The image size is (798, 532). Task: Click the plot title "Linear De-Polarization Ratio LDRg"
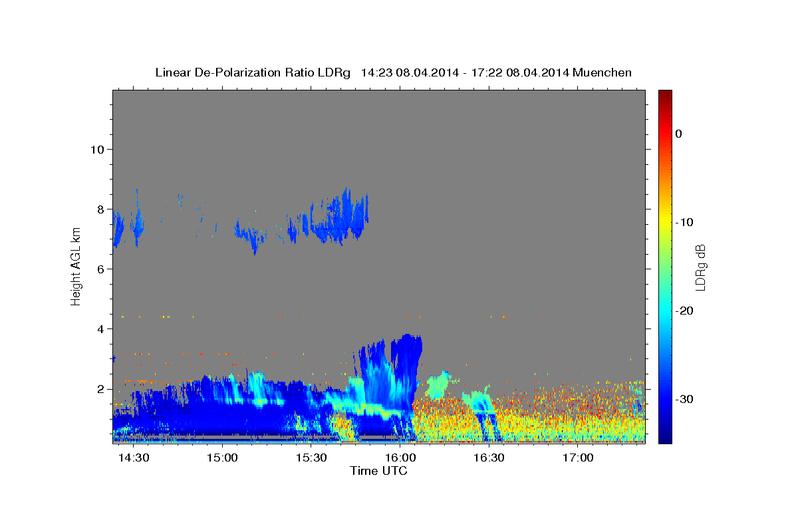[252, 72]
